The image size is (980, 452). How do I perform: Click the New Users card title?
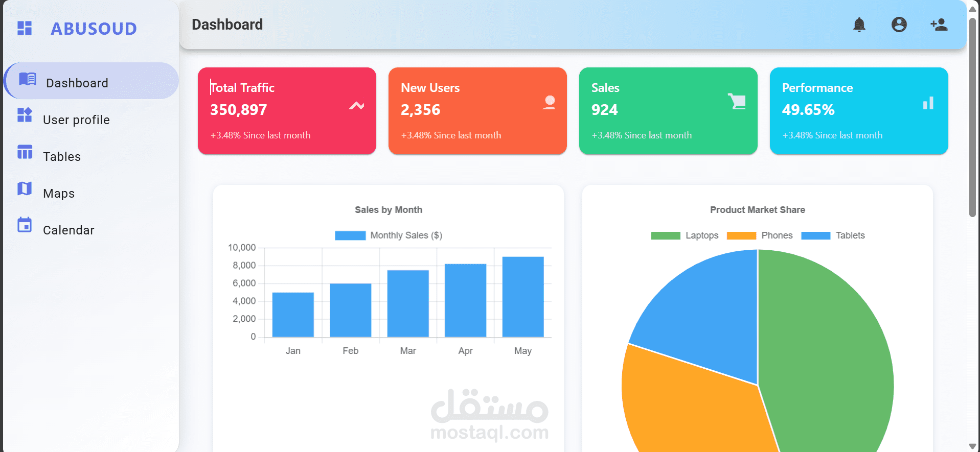(430, 88)
